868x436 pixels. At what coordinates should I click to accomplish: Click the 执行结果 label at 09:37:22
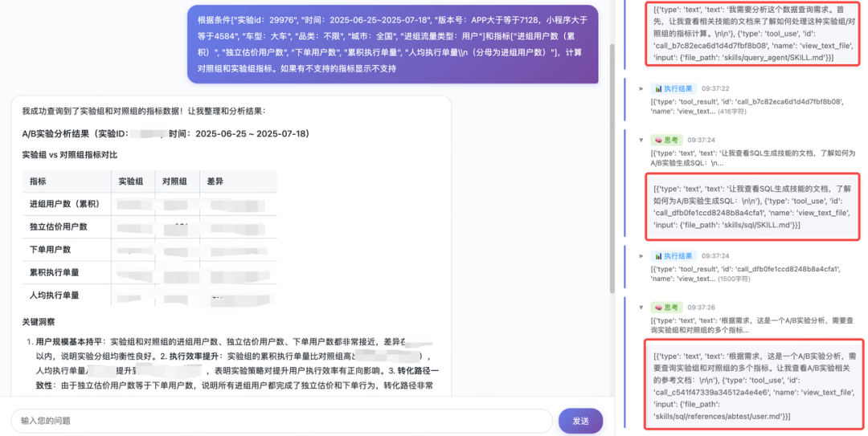point(678,88)
